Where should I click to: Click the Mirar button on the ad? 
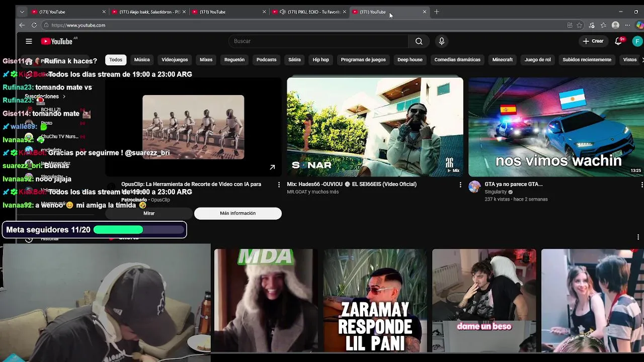149,213
